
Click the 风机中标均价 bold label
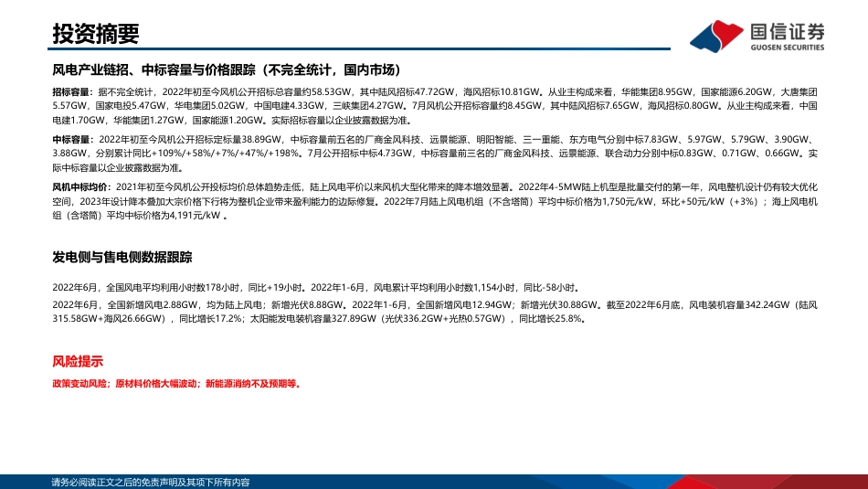(80, 187)
